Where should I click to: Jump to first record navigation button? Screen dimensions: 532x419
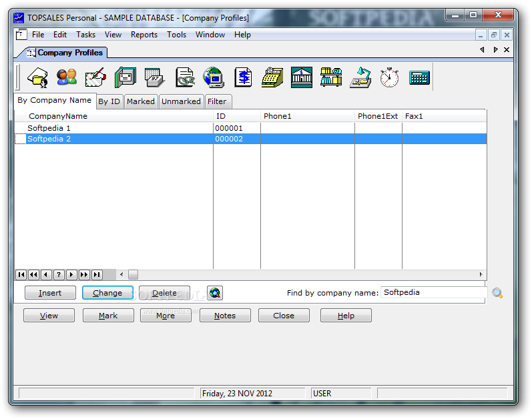pyautogui.click(x=21, y=275)
